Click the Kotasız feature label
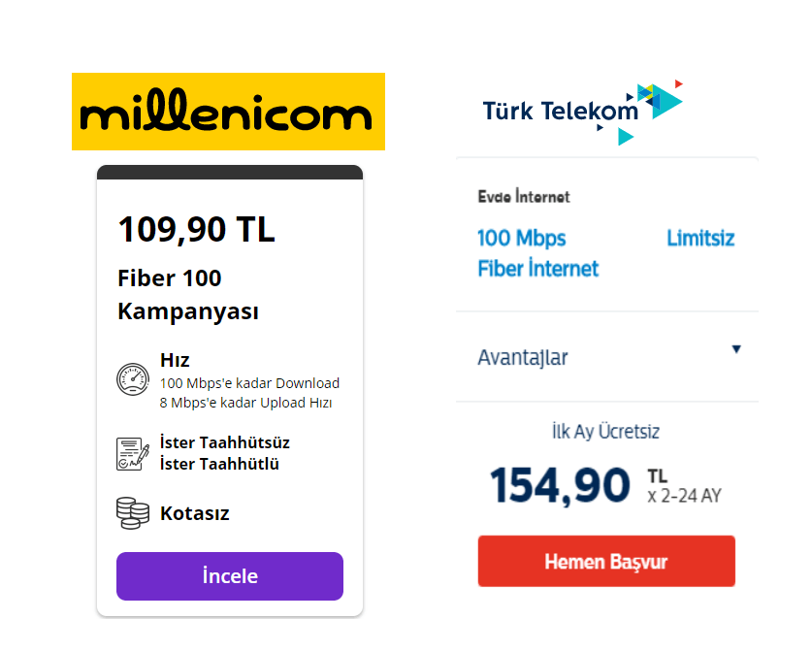Image resolution: width=812 pixels, height=652 pixels. pos(194,513)
